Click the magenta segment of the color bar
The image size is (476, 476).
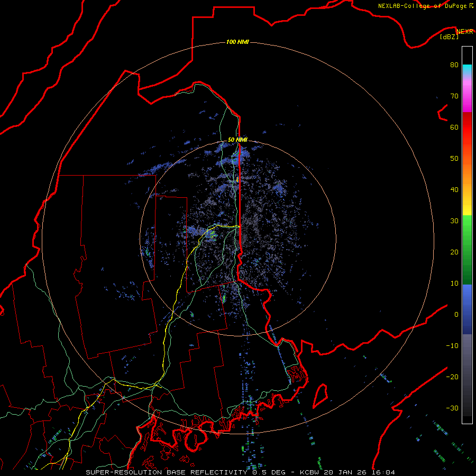click(x=467, y=97)
